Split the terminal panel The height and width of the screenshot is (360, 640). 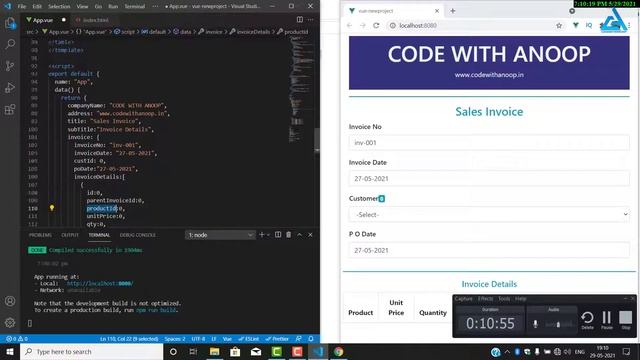pos(278,235)
